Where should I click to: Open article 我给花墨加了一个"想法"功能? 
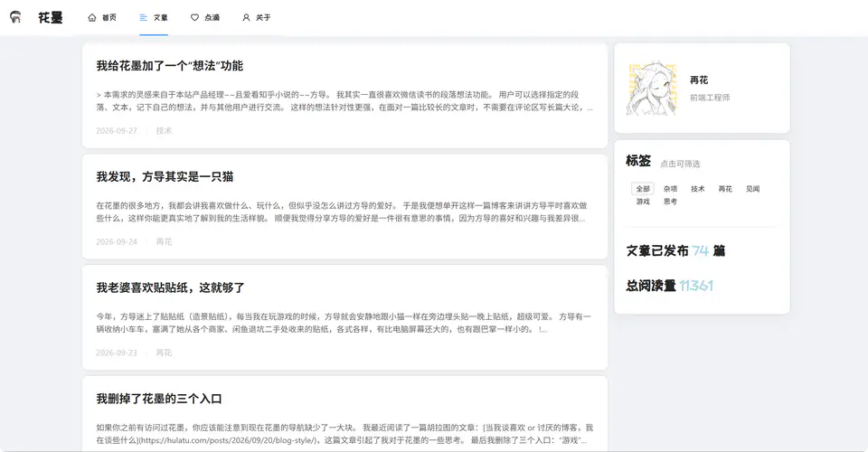[169, 66]
